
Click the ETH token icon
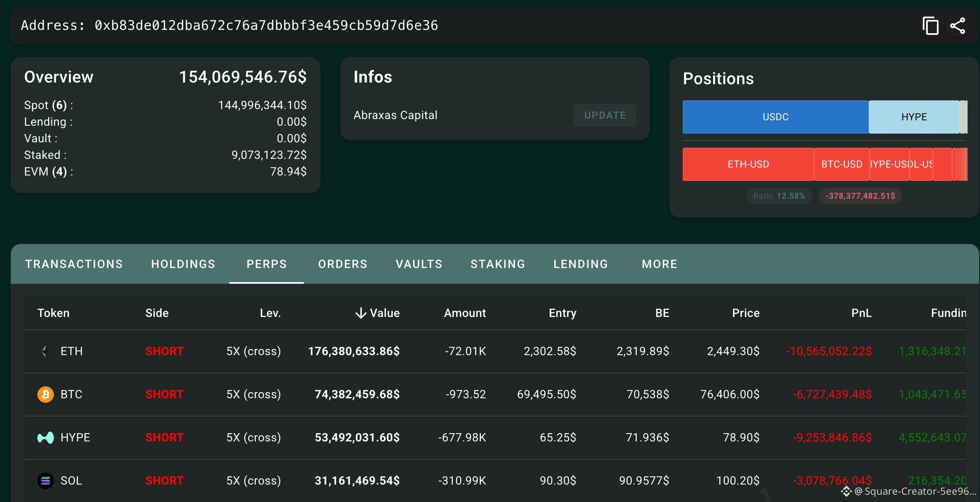[45, 351]
